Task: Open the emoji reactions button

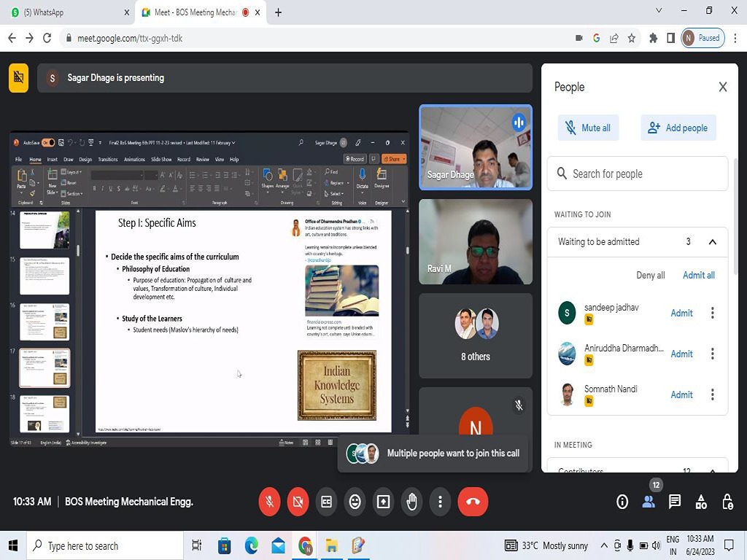Action: pyautogui.click(x=355, y=502)
